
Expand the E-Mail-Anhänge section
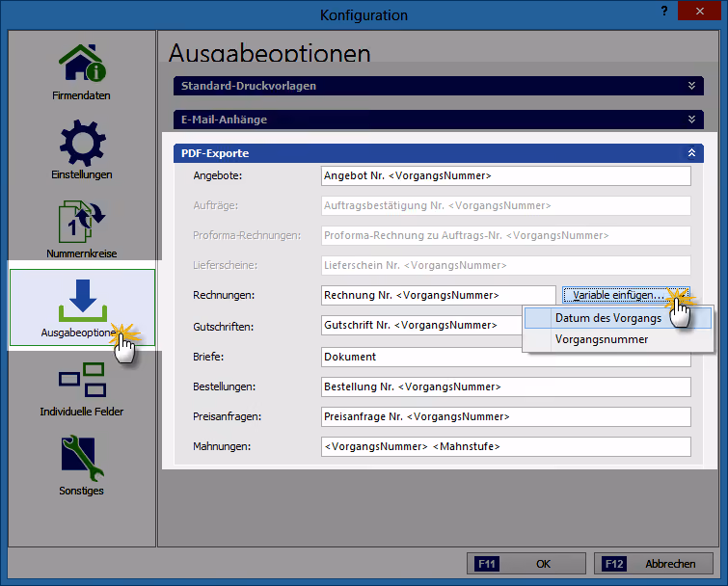[439, 120]
